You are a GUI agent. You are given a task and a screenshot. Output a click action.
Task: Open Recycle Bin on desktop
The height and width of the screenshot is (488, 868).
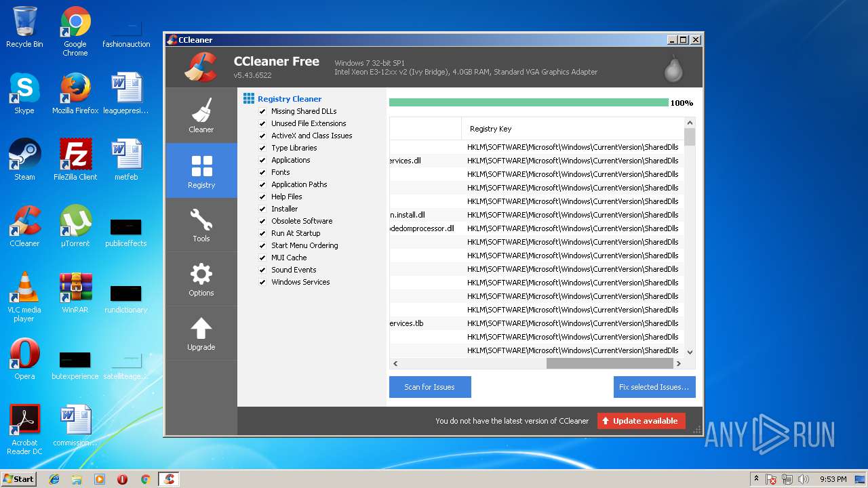pyautogui.click(x=24, y=28)
